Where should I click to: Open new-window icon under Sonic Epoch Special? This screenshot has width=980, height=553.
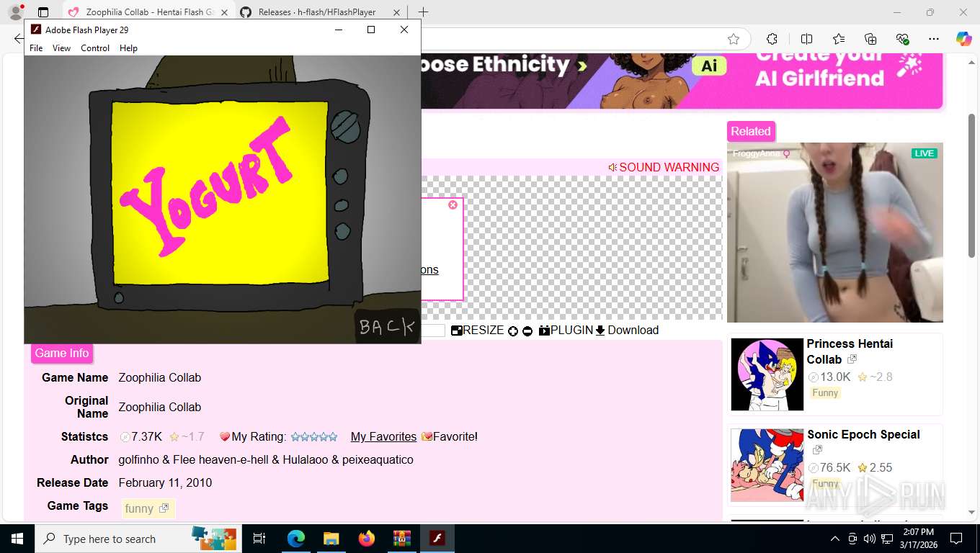[817, 450]
